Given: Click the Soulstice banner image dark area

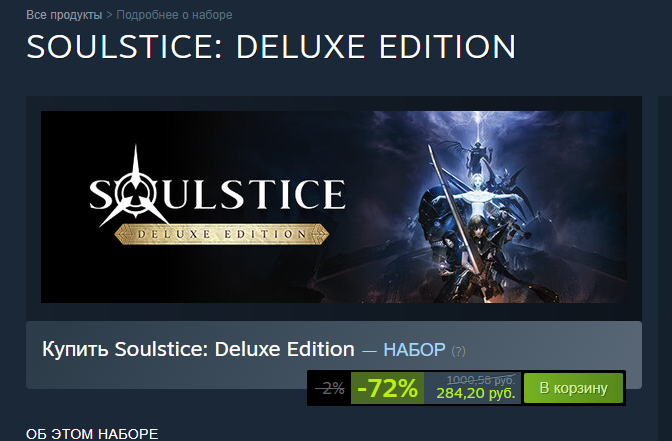Looking at the screenshot, I should click(334, 207).
